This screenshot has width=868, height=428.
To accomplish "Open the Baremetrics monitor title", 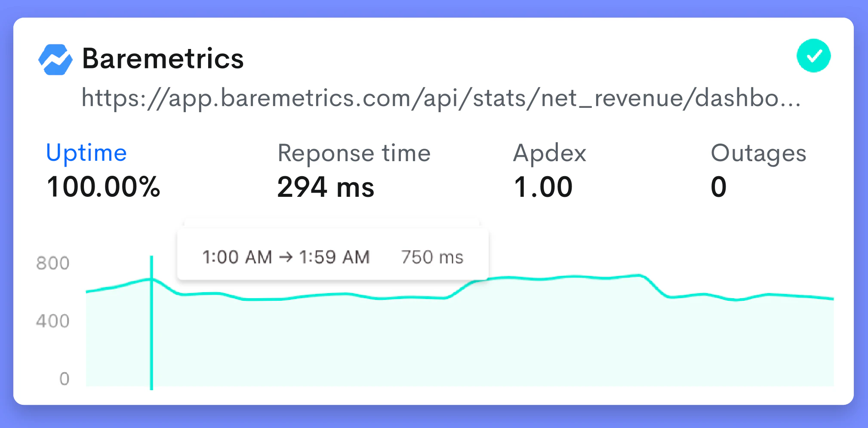I will click(163, 58).
